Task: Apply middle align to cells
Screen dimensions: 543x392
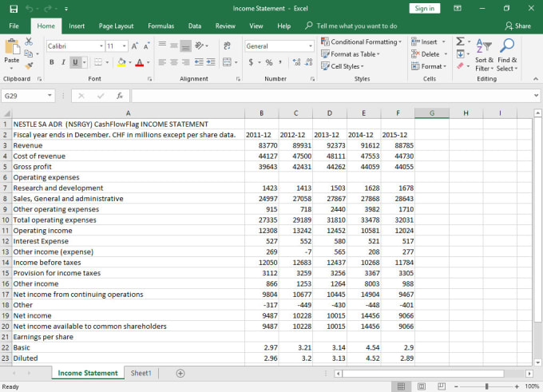Action: click(174, 46)
